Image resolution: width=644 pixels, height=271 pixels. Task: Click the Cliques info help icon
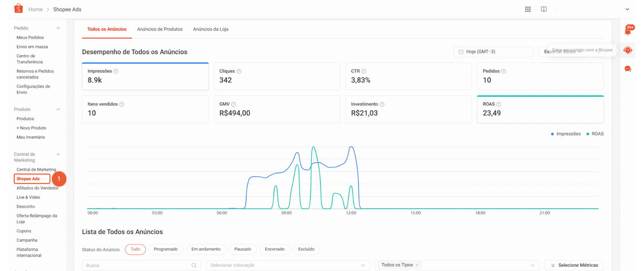tap(239, 71)
